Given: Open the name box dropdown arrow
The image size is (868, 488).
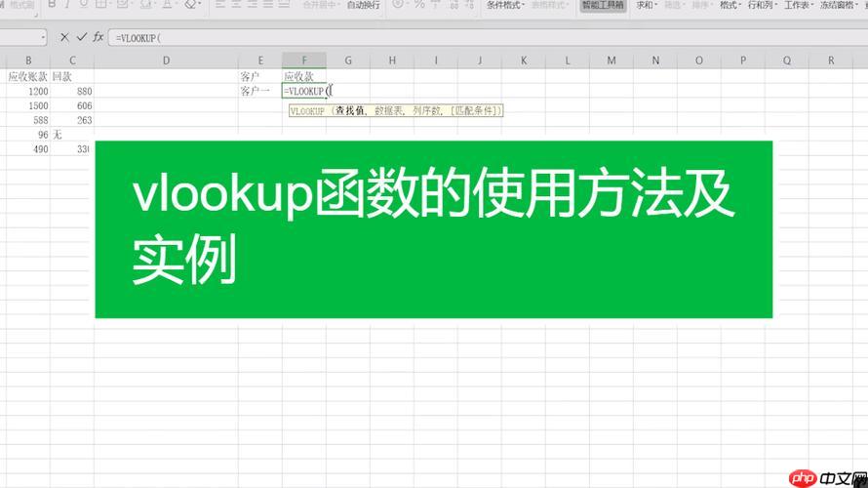Looking at the screenshot, I should click(43, 38).
